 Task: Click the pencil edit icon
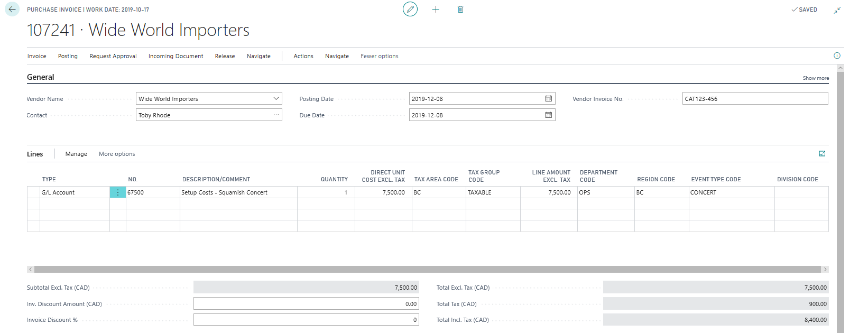pyautogui.click(x=410, y=10)
